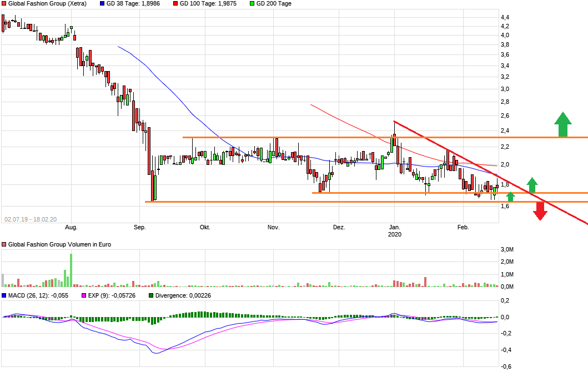Click the Nov. label on the time axis

click(x=273, y=227)
